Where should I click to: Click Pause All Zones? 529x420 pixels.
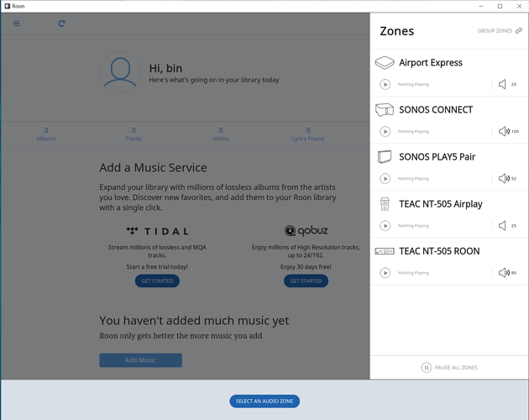[449, 367]
